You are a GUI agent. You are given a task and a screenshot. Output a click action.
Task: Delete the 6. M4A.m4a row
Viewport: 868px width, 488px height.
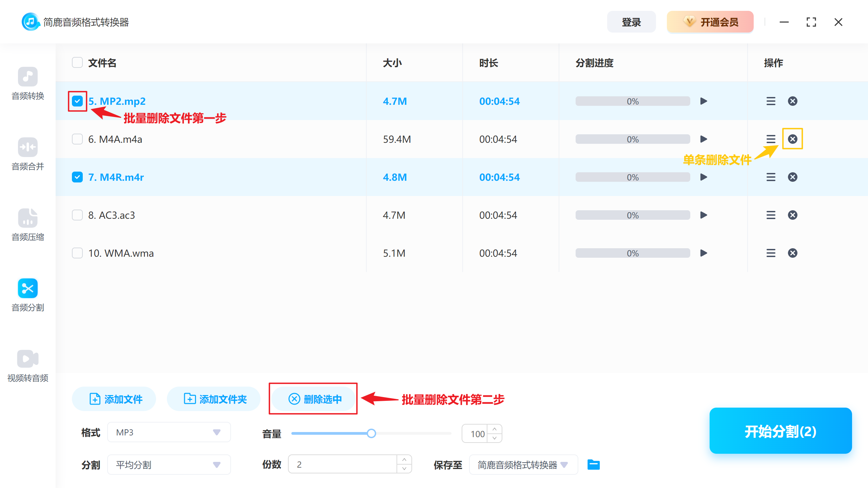tap(792, 139)
